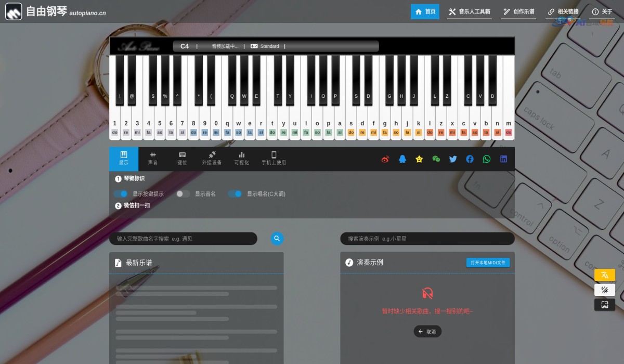Screen dimensions: 624x364
Task: Click the LinkedIn share icon
Action: coord(503,159)
